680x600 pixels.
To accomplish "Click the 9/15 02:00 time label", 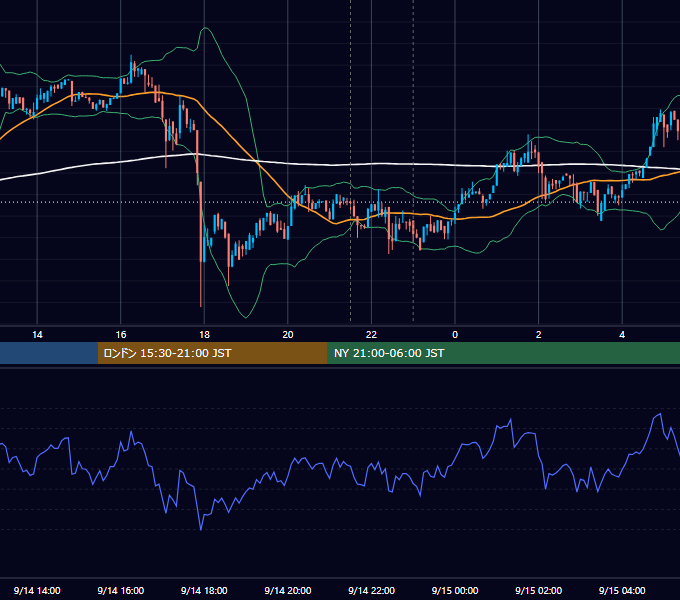I will [x=538, y=590].
